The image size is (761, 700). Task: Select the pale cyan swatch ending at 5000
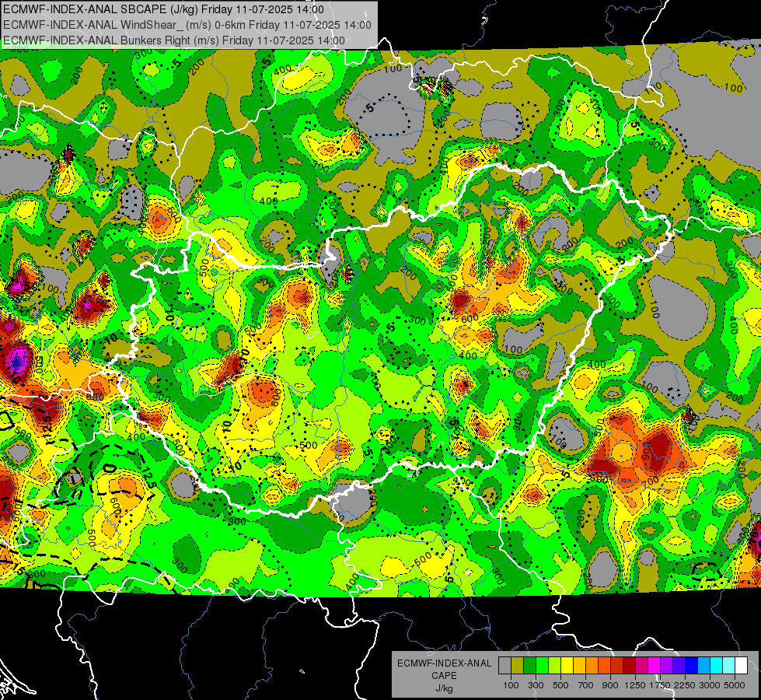coord(729,666)
